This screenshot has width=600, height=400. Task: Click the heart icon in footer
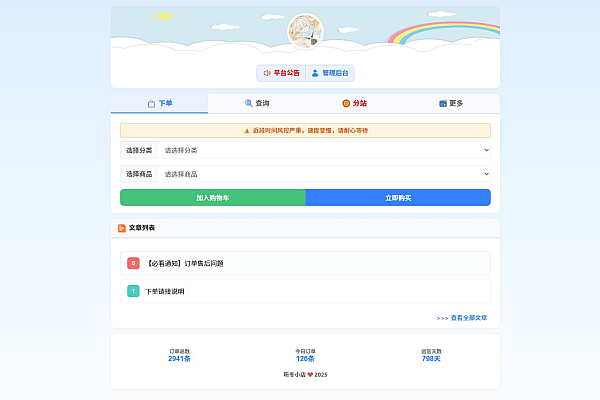point(310,375)
